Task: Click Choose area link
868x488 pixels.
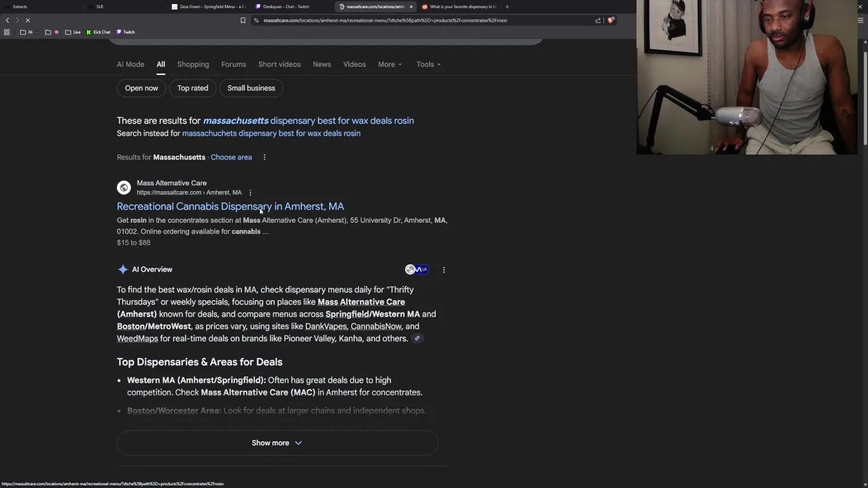Action: pos(231,157)
